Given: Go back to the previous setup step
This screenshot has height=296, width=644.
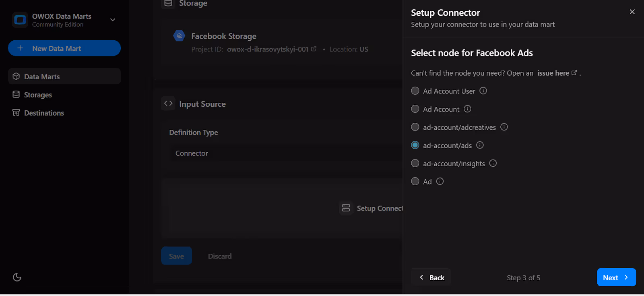Looking at the screenshot, I should point(431,277).
